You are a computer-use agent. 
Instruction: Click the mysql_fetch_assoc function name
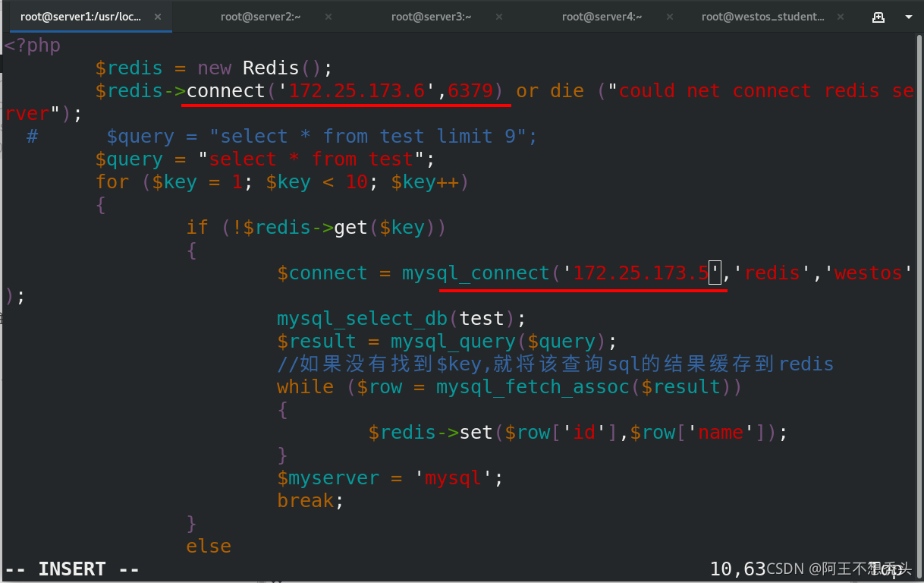click(x=532, y=387)
